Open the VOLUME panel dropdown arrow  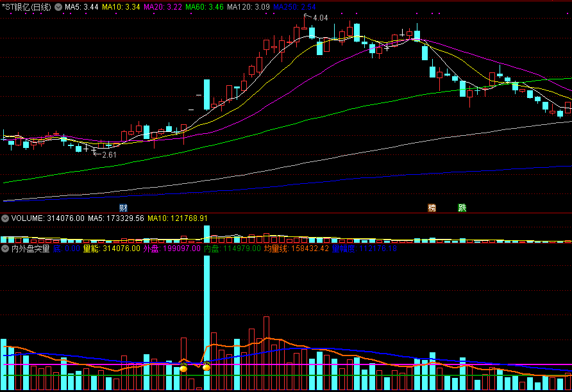[x=5, y=218]
